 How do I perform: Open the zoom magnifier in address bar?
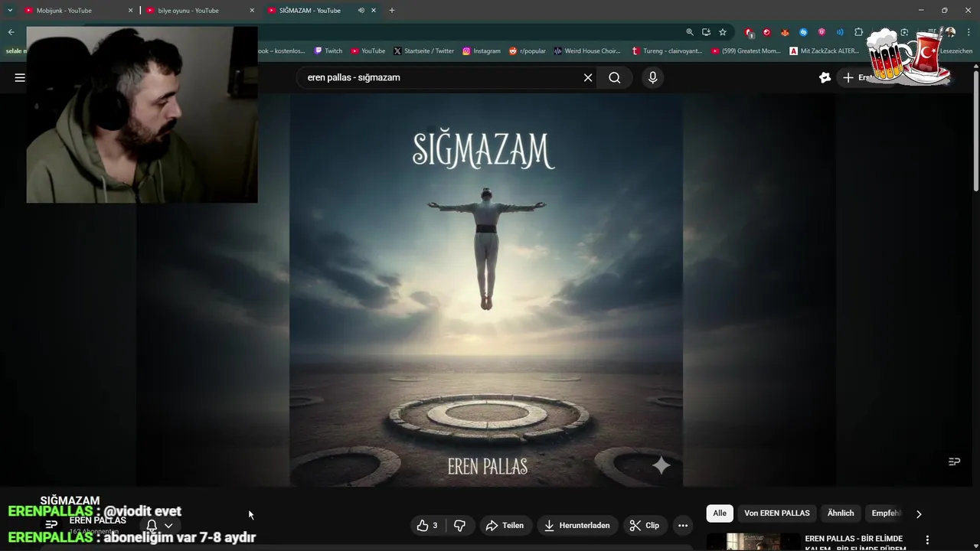click(x=690, y=32)
